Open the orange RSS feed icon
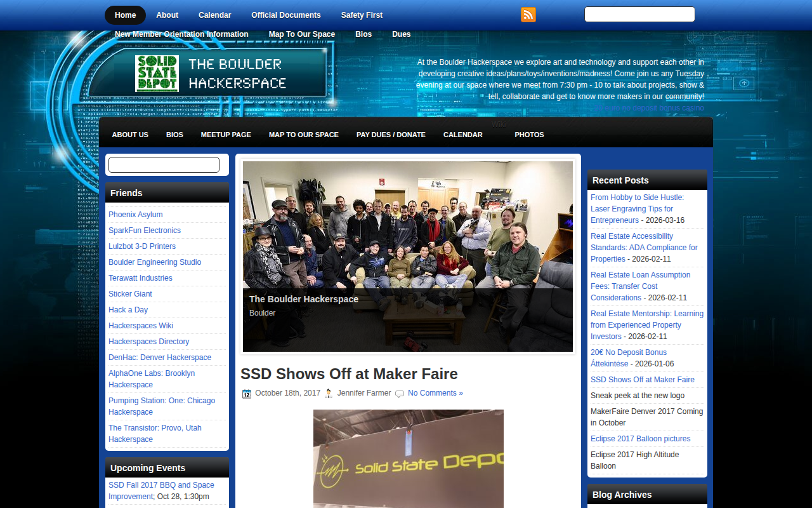812x508 pixels. 528,15
